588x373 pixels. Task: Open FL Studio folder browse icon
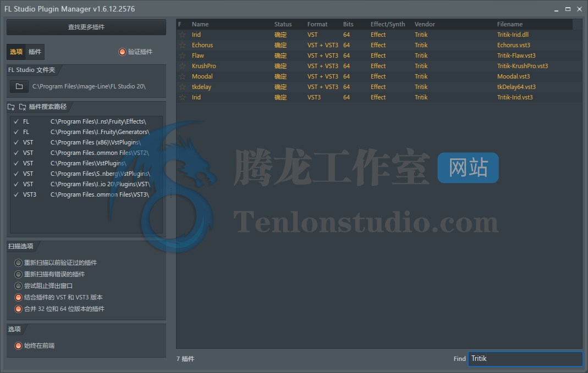click(19, 86)
